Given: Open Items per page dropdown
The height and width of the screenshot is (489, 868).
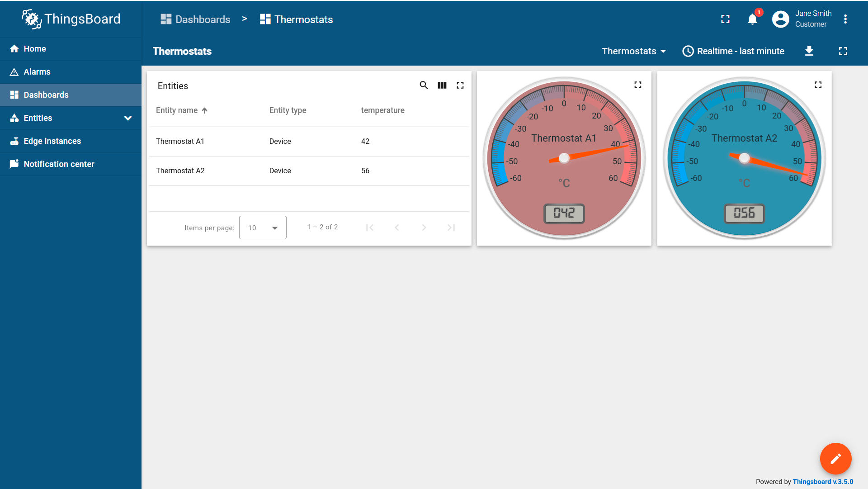Looking at the screenshot, I should click(263, 228).
